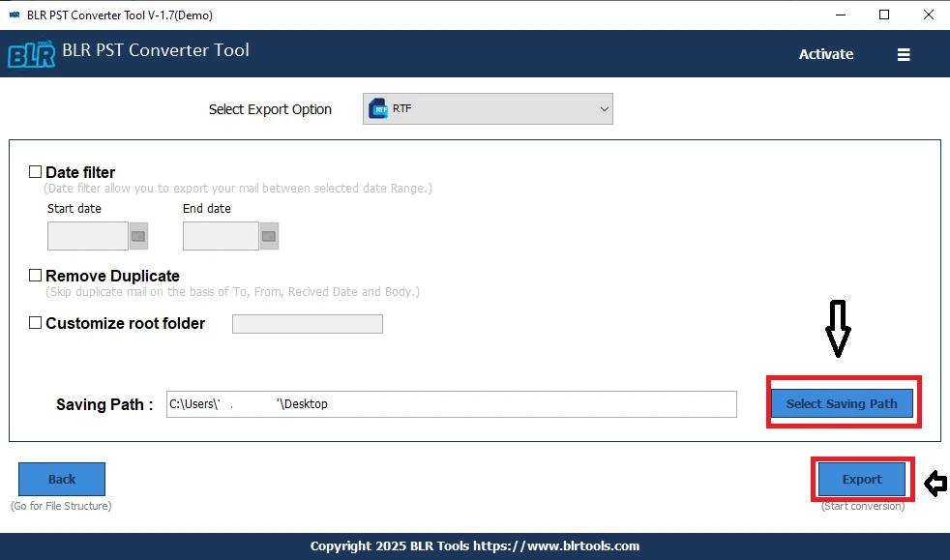The image size is (950, 560).
Task: Select the Activate menu item
Action: 825,54
